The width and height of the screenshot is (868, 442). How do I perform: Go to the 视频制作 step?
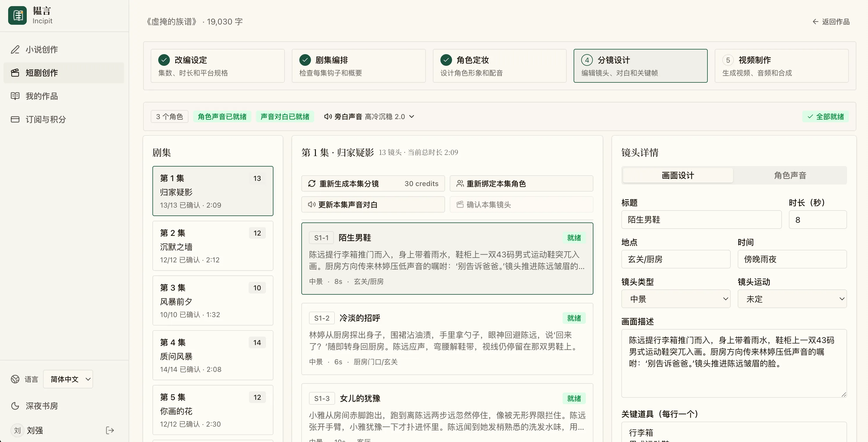point(782,66)
